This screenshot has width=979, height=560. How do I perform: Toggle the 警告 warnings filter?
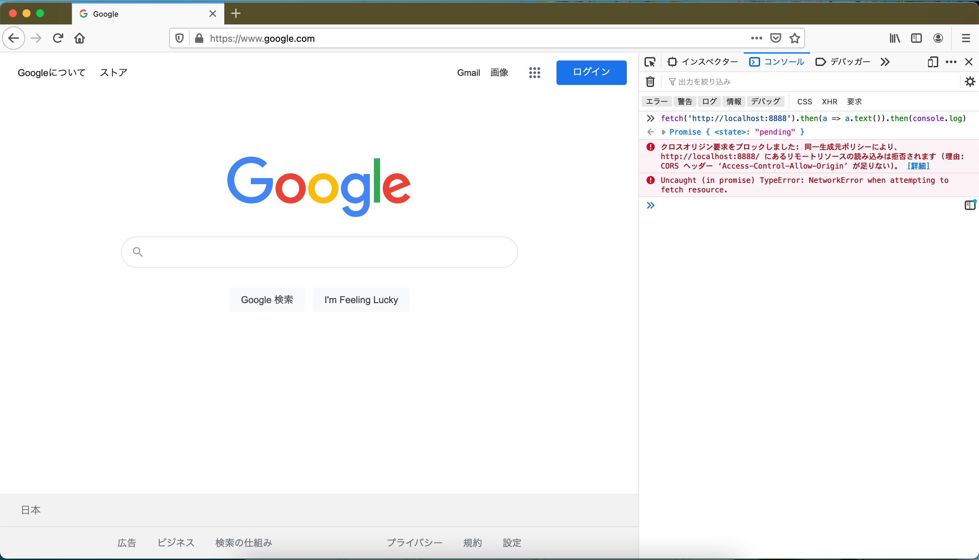685,101
